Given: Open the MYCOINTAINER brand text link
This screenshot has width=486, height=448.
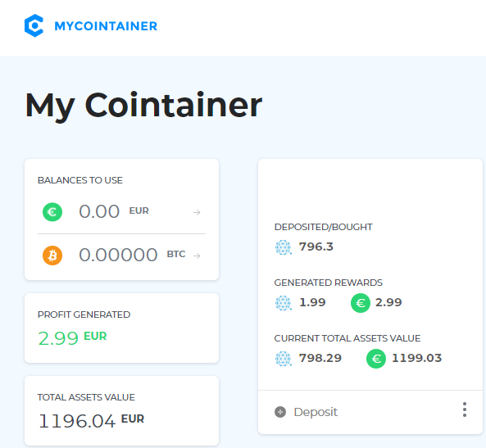Looking at the screenshot, I should (106, 26).
